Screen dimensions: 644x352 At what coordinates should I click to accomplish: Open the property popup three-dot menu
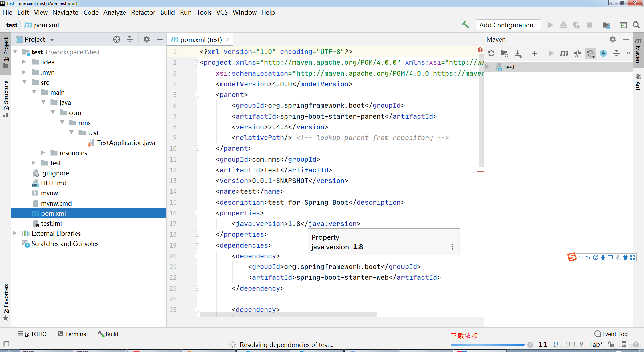(452, 247)
